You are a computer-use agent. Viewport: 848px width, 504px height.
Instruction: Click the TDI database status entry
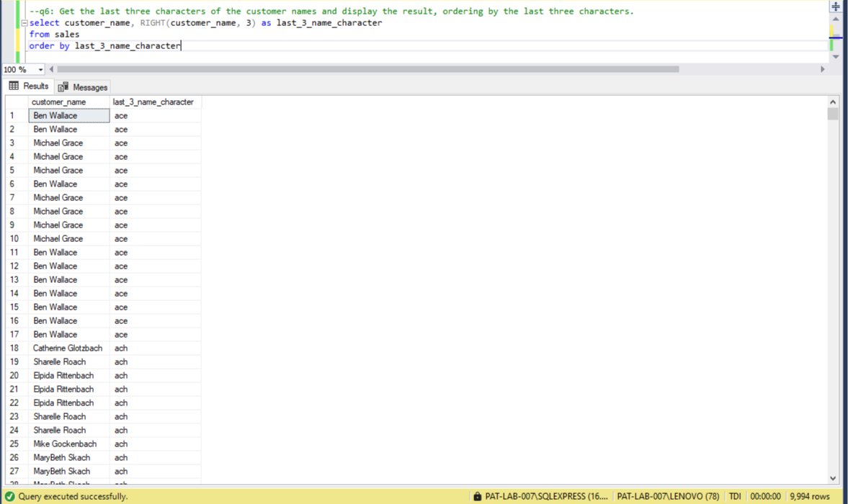735,496
